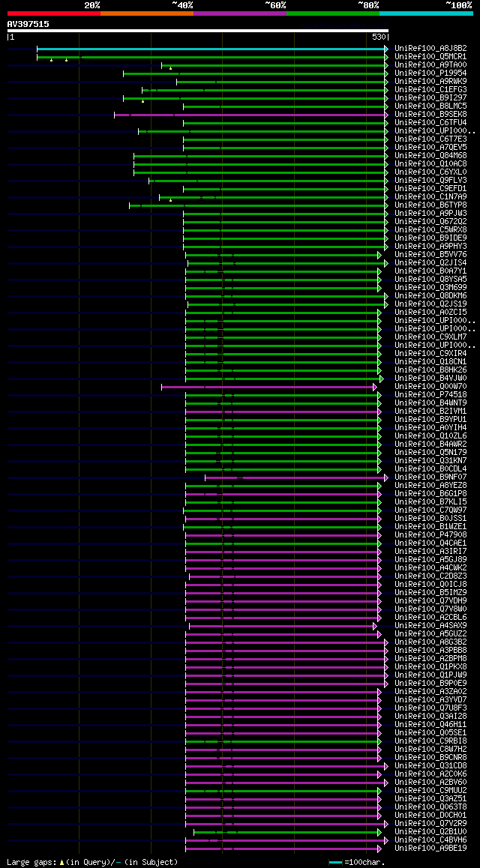The width and height of the screenshot is (480, 868).
Task: Click the yellow gap marker on the A9TA00 row
Action: click(170, 68)
